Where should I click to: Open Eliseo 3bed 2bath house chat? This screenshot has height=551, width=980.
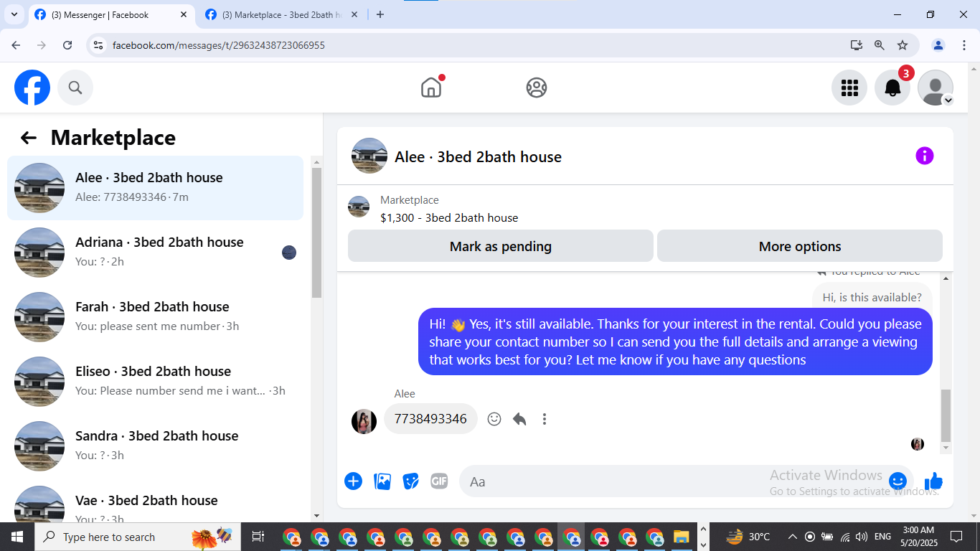(155, 382)
